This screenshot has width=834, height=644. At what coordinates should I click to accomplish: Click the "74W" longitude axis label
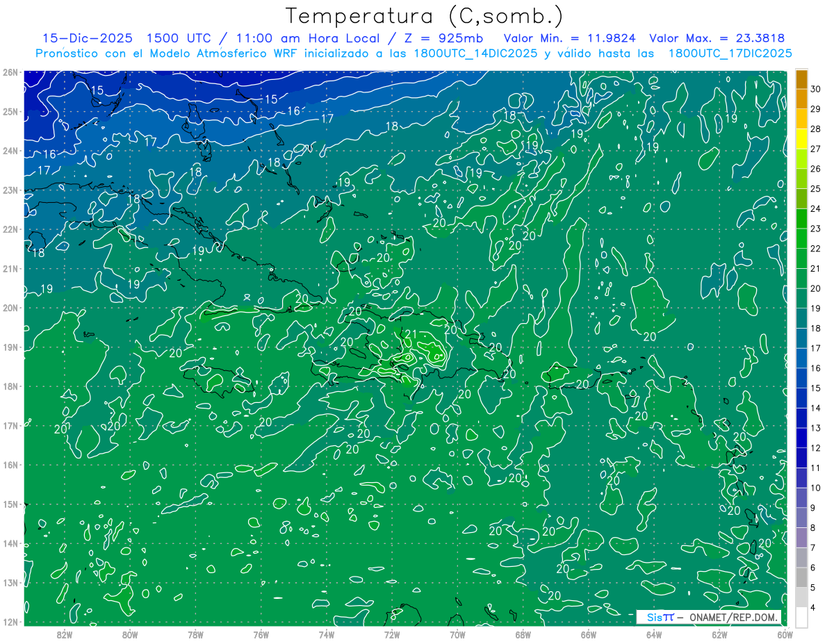326,634
